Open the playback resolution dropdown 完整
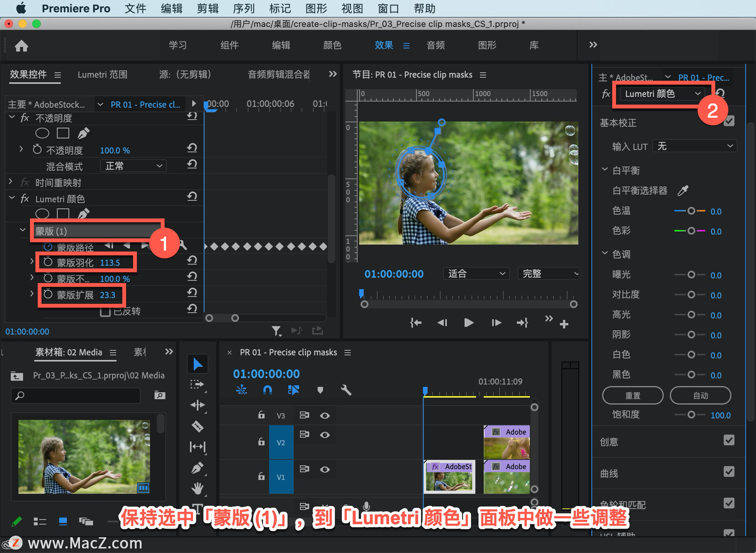 [x=548, y=273]
